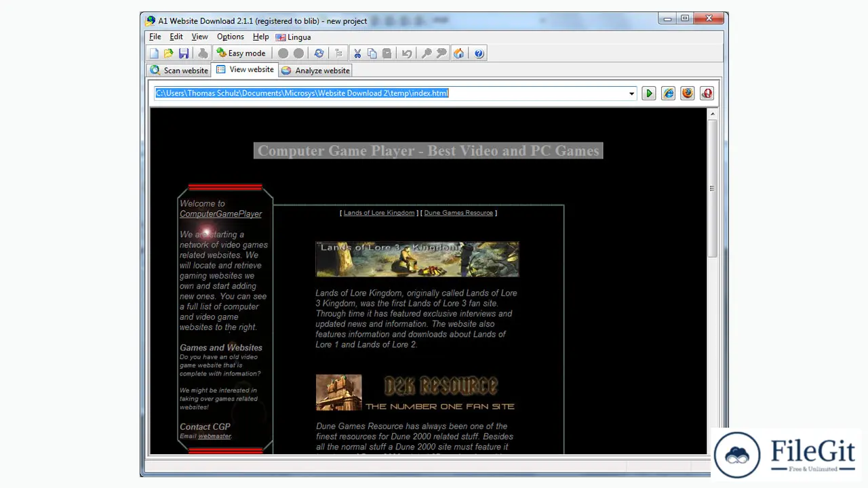Click the vertical scrollbar thumb
868x488 pixels.
click(x=712, y=188)
